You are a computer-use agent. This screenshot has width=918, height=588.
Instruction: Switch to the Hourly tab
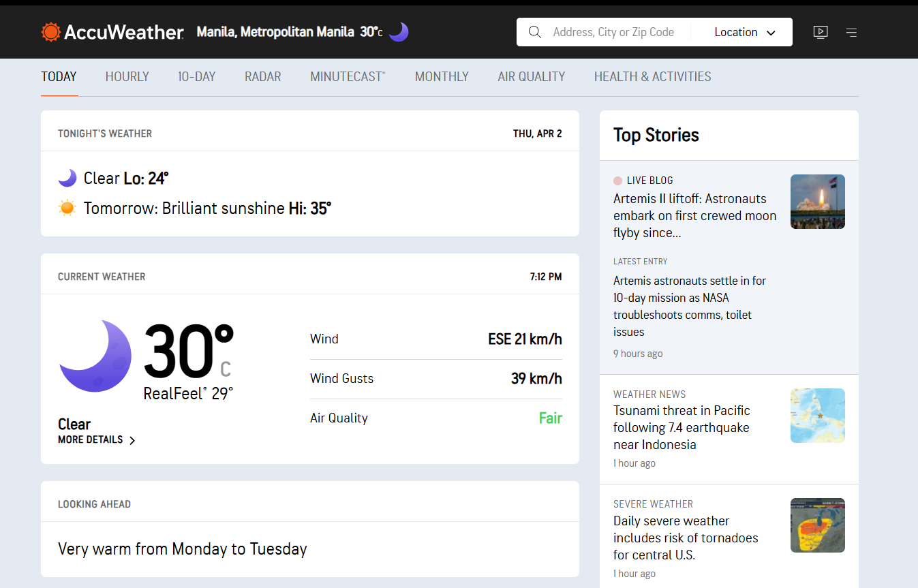pyautogui.click(x=127, y=76)
